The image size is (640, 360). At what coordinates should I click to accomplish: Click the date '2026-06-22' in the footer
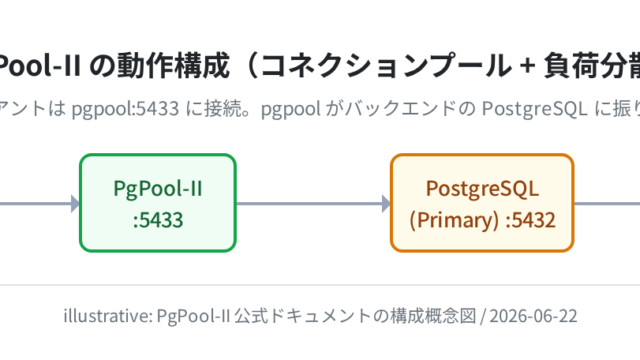click(x=533, y=316)
